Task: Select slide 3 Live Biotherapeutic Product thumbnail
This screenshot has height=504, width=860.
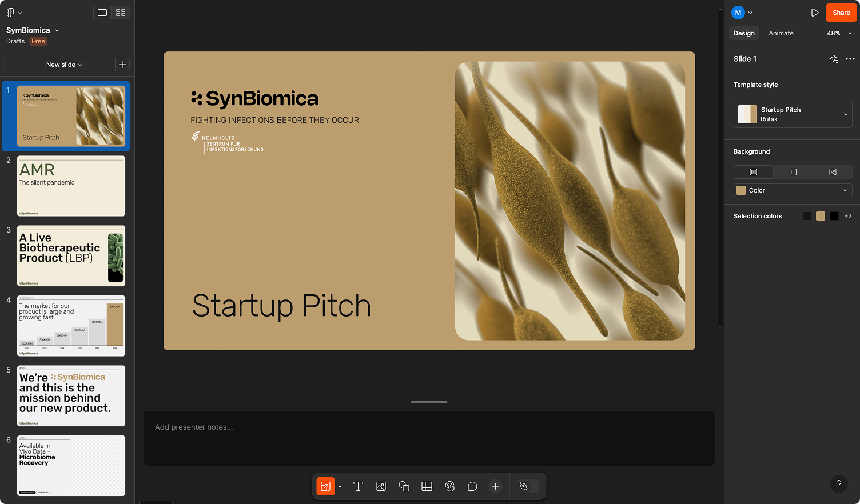Action: [x=71, y=256]
